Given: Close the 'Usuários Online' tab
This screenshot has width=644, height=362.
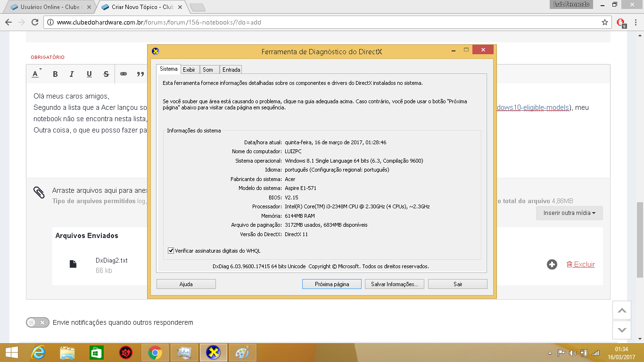Looking at the screenshot, I should [x=89, y=7].
